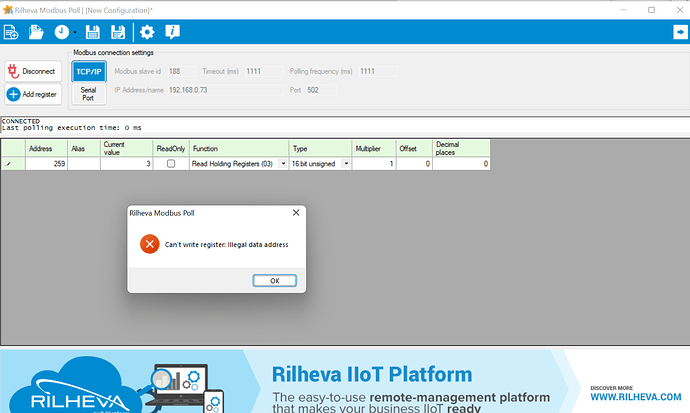Screen dimensions: 690x413
Task: Click the ReadOnly column header
Action: [171, 149]
